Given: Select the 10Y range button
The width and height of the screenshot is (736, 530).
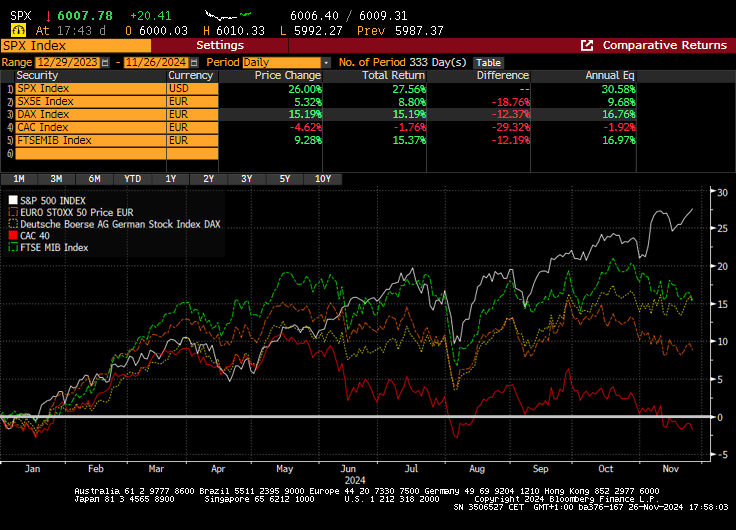Looking at the screenshot, I should (323, 179).
